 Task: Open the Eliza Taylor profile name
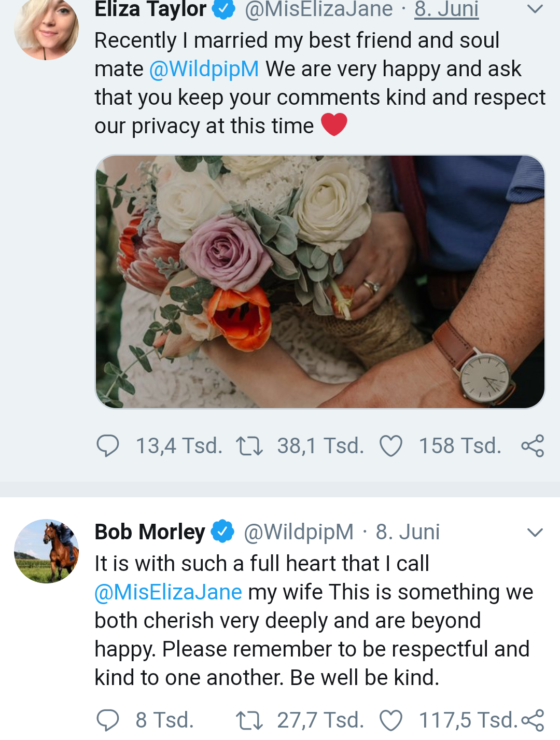point(150,9)
